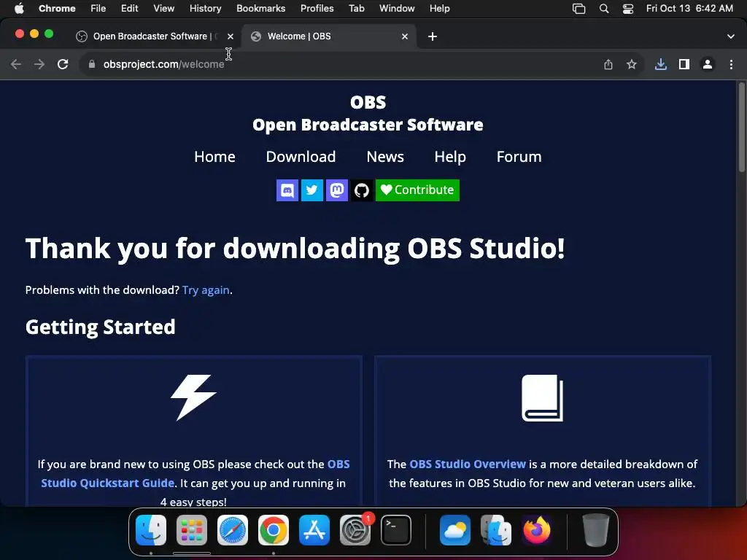This screenshot has height=560, width=747.
Task: Open Finder from the dock
Action: tap(151, 530)
